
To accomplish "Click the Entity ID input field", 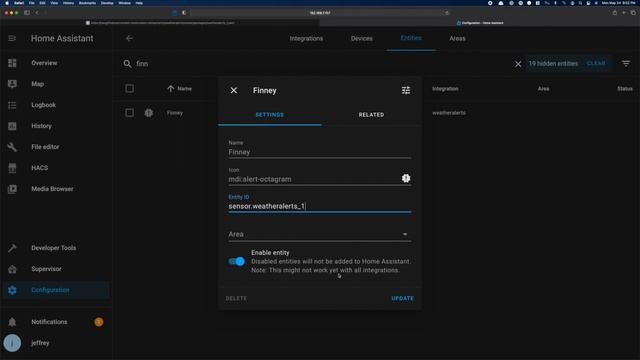I will [x=320, y=206].
